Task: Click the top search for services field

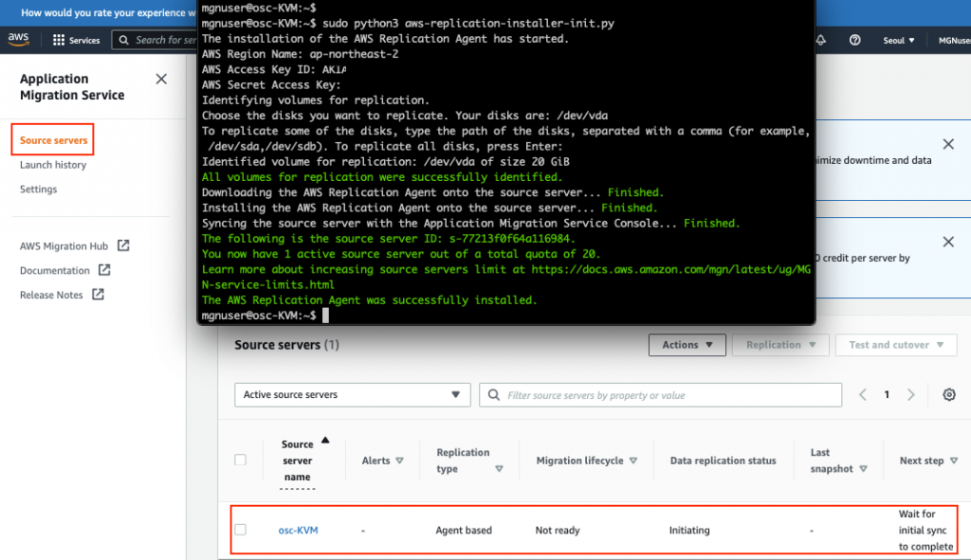Action: [x=155, y=40]
